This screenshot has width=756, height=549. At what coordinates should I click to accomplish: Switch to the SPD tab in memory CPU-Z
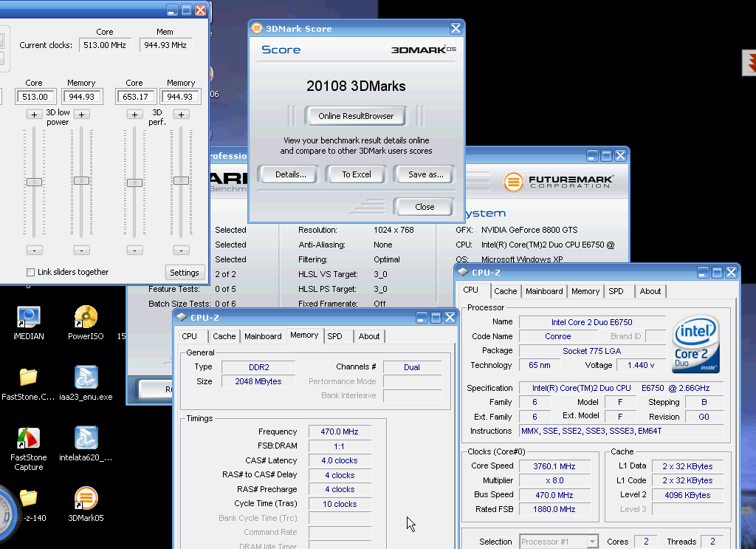(334, 336)
